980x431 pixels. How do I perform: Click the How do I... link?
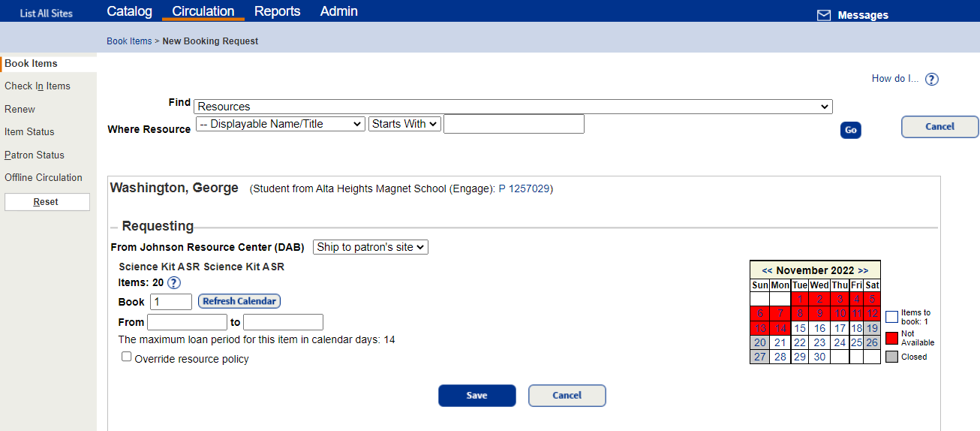[895, 78]
